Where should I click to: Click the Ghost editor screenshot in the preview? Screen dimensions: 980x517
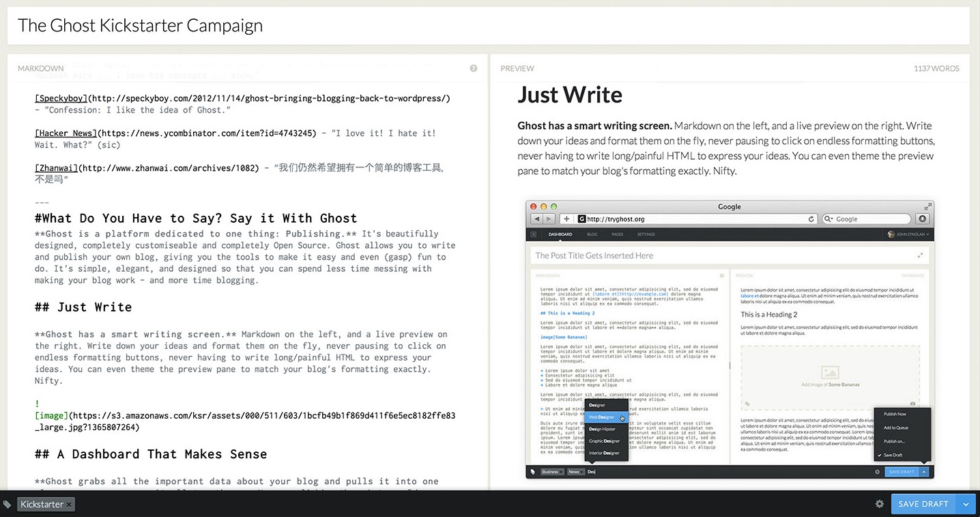coord(730,339)
